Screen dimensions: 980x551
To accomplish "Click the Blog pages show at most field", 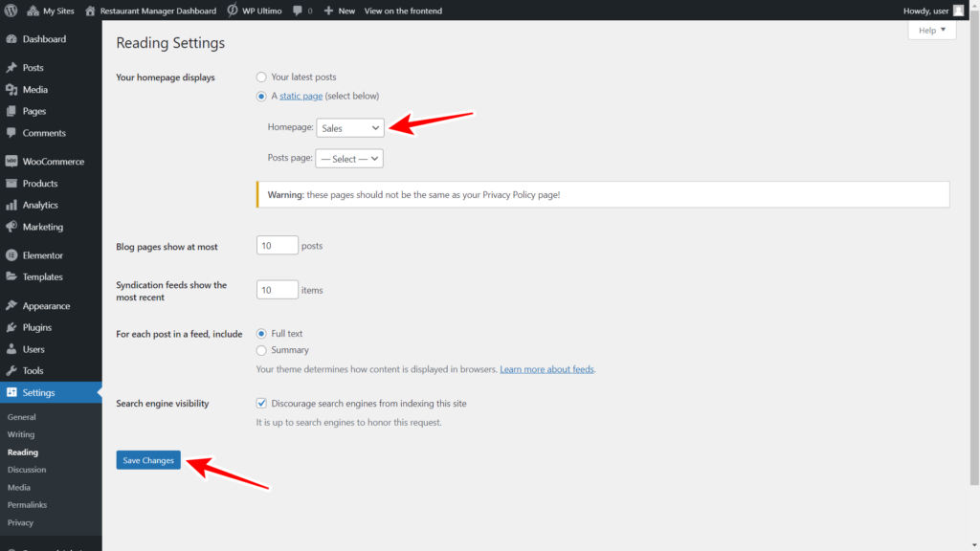I will 277,245.
